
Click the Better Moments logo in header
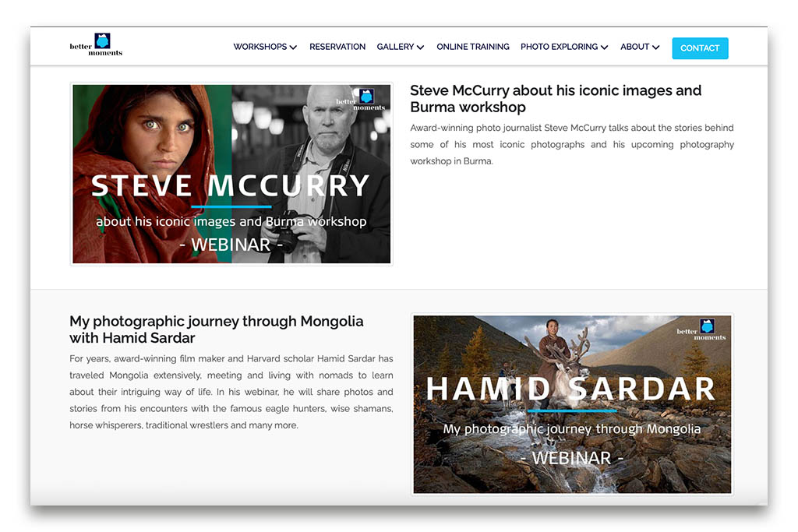click(96, 44)
